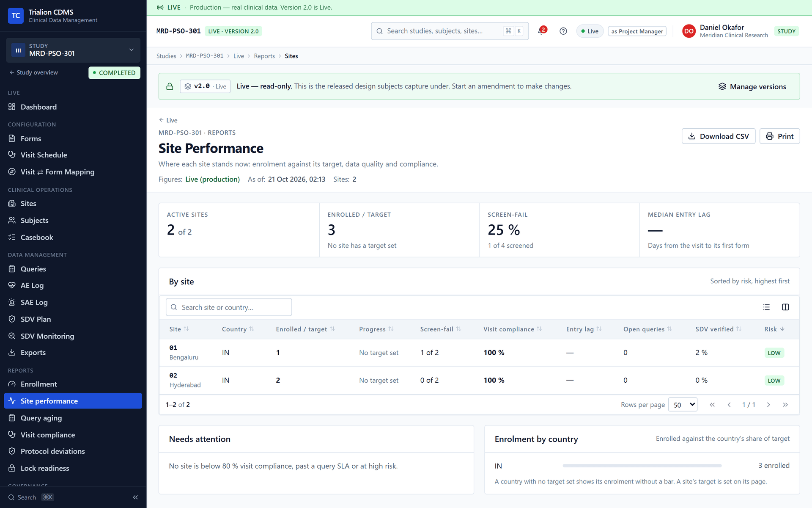Open Studies breadcrumb

pyautogui.click(x=166, y=56)
